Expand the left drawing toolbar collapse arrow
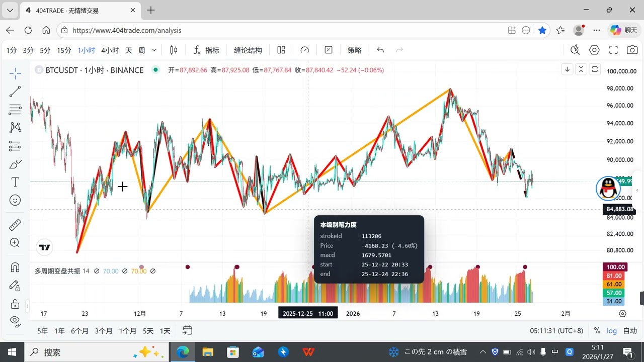The height and width of the screenshot is (362, 644). point(27,305)
